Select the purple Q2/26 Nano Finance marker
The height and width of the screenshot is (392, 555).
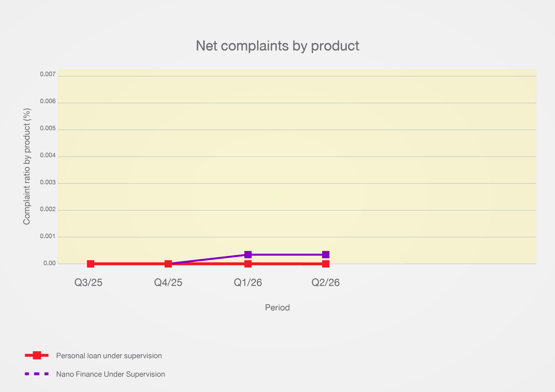tap(326, 255)
